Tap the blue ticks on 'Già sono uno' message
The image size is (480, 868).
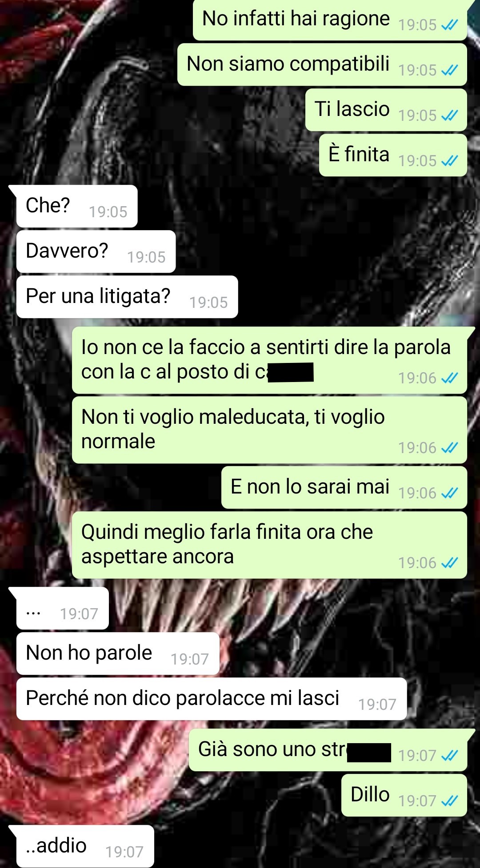[449, 756]
